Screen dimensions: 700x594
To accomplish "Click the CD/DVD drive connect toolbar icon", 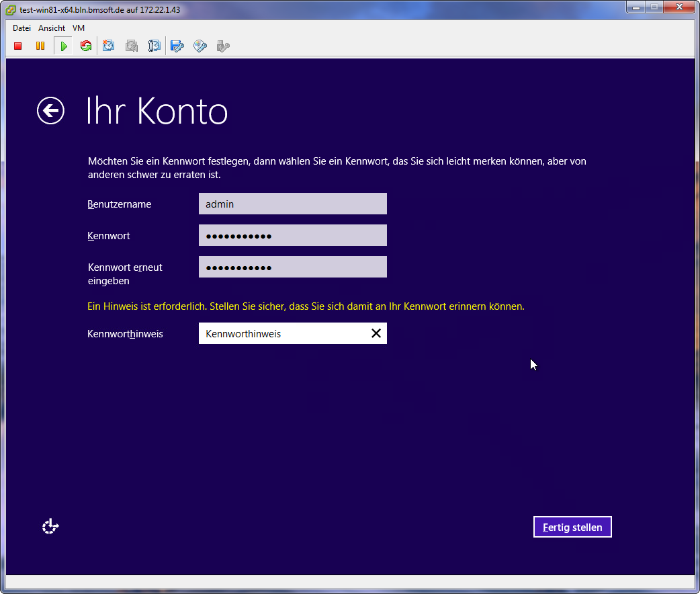I will click(200, 46).
